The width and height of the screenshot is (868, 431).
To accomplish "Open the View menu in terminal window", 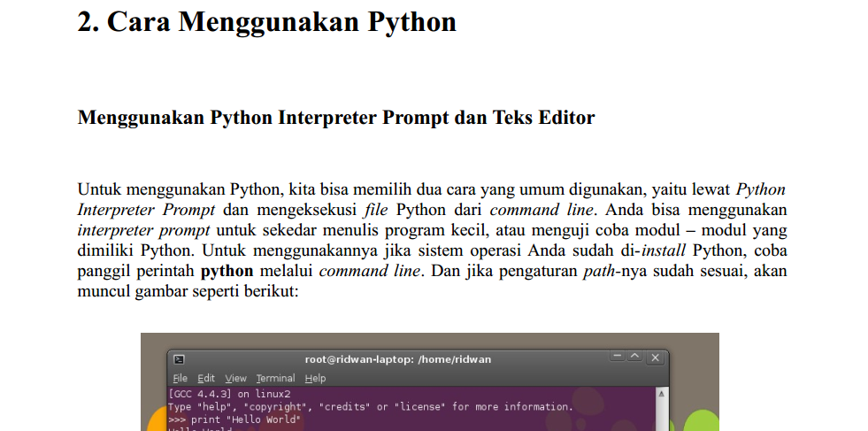I will pyautogui.click(x=235, y=379).
